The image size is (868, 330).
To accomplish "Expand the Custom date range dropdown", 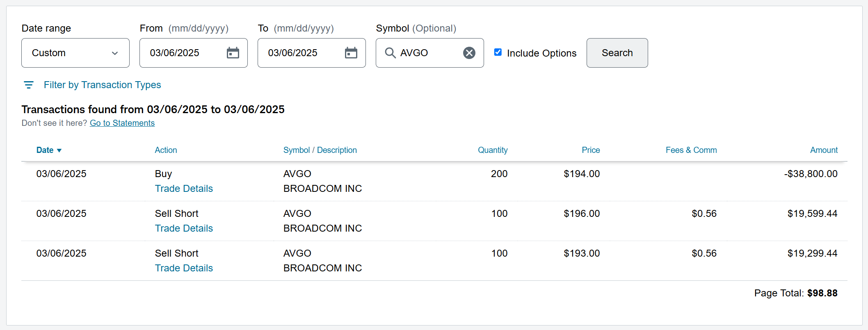I will (x=75, y=53).
